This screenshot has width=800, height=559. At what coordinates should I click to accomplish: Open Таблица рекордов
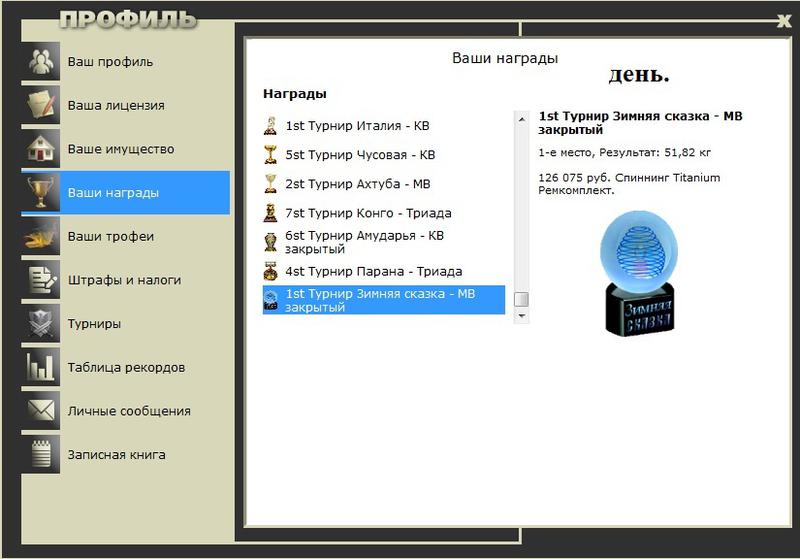126,367
